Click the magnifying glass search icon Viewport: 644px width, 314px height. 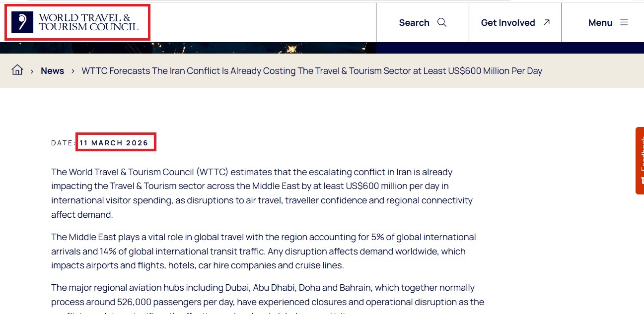click(442, 22)
